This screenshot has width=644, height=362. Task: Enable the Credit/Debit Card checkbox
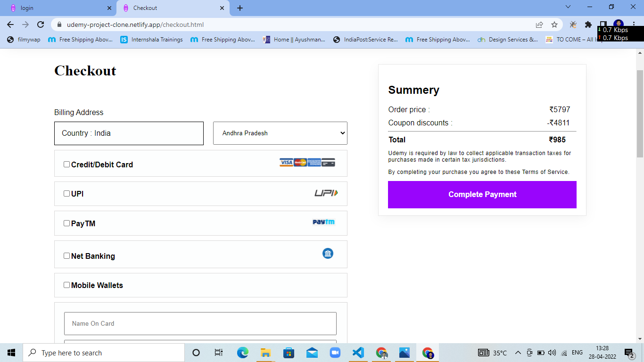pos(66,164)
